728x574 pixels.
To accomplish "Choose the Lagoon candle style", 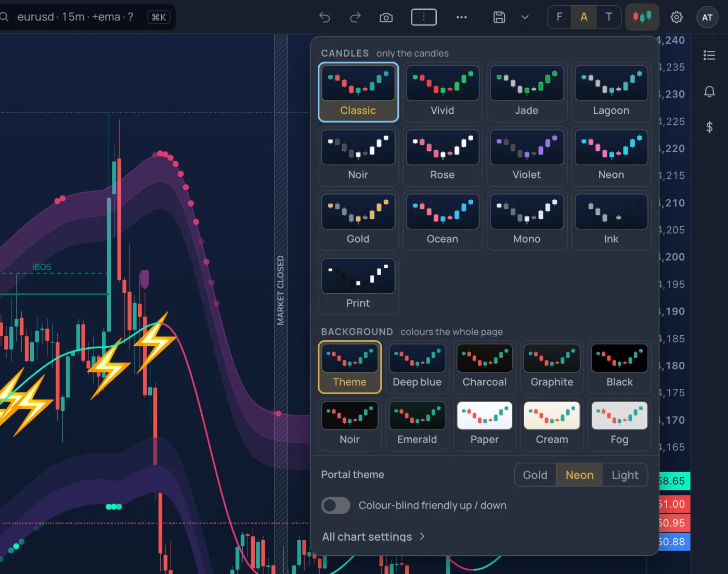I will tap(611, 92).
